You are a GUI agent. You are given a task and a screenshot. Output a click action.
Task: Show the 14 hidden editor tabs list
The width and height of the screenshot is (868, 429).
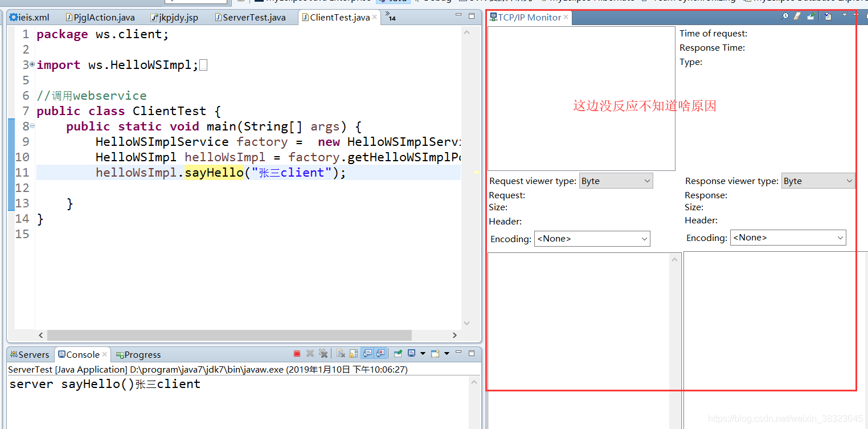(390, 16)
